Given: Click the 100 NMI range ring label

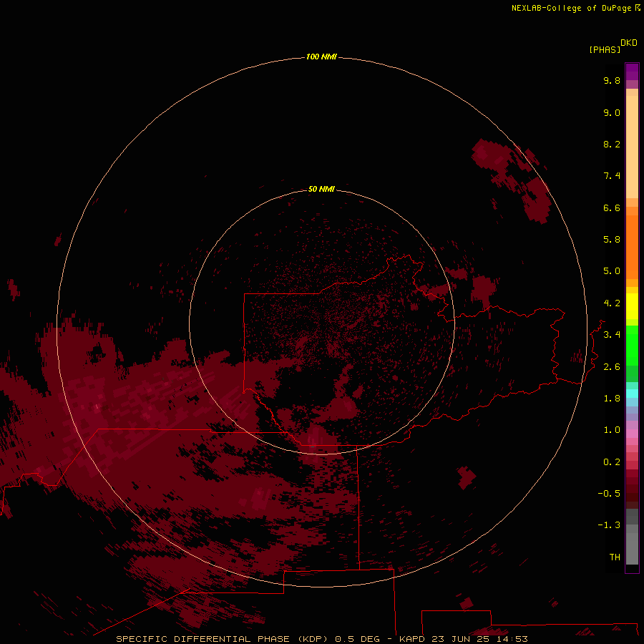Looking at the screenshot, I should [x=321, y=57].
